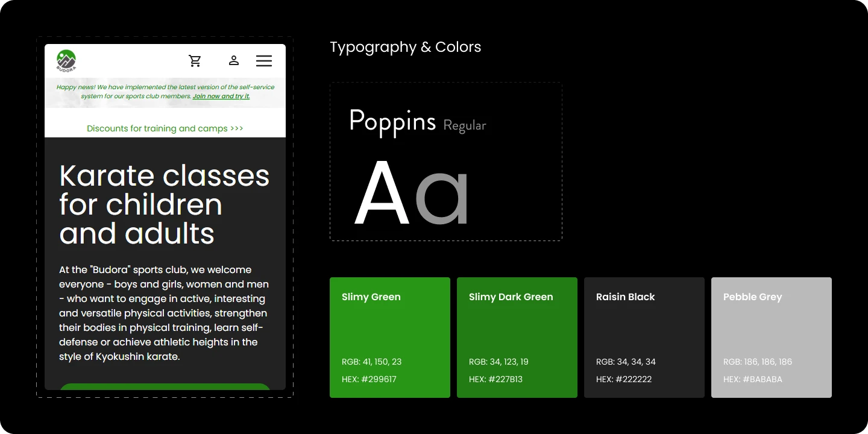
Task: Click the Budora logo in the header
Action: coord(66,61)
